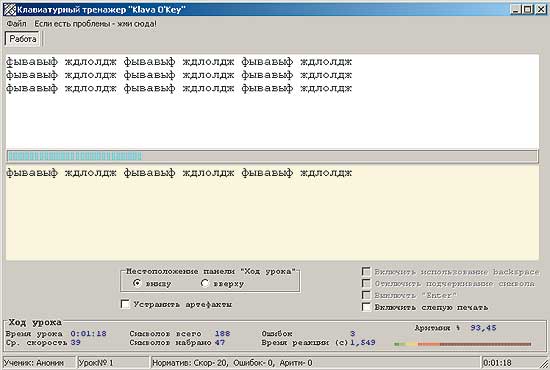Viewport: 550px width, 370px height.
Task: Toggle 'Включить использование backspace' checkbox
Action: pyautogui.click(x=366, y=272)
